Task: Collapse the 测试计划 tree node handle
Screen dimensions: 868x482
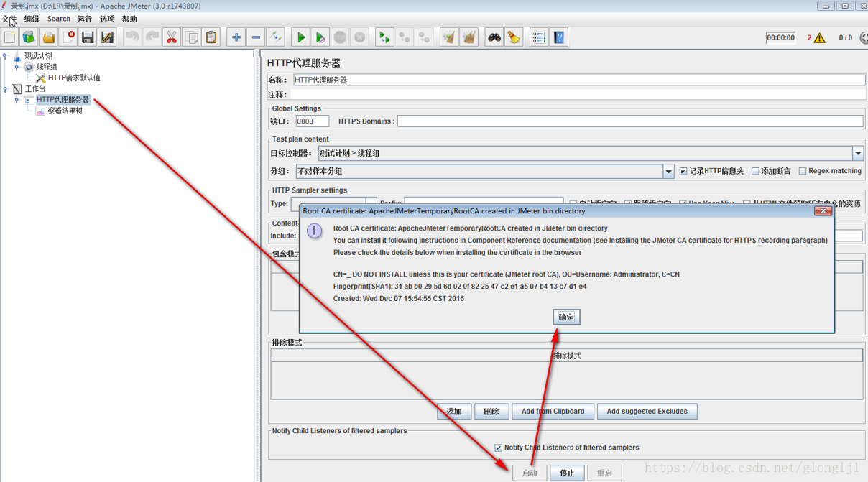Action: tap(5, 55)
